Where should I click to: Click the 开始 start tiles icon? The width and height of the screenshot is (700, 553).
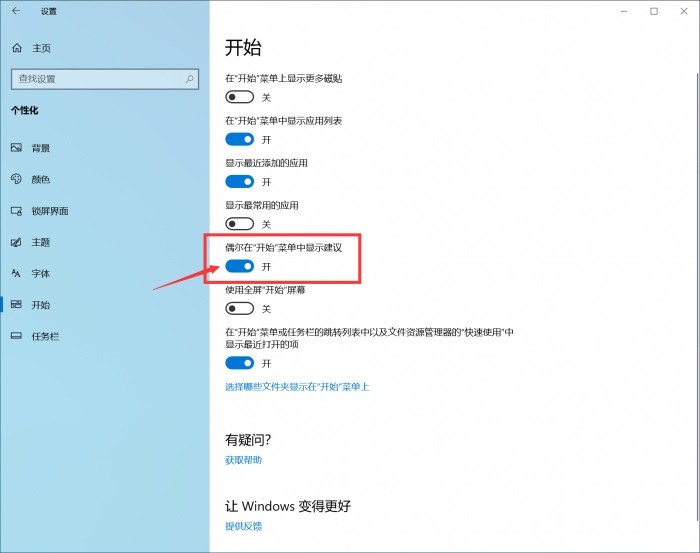click(x=17, y=304)
